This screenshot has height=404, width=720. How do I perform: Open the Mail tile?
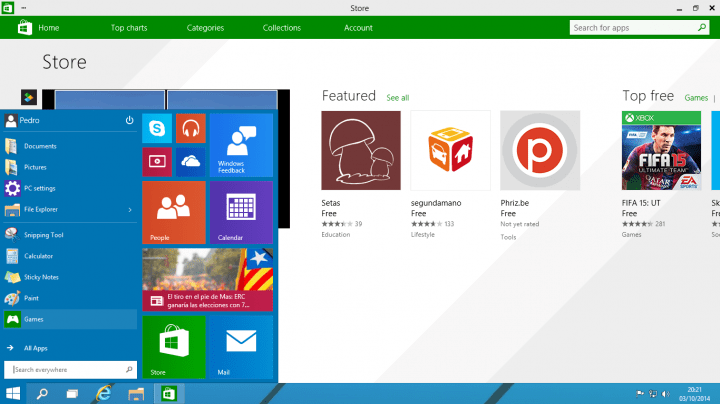coord(241,347)
